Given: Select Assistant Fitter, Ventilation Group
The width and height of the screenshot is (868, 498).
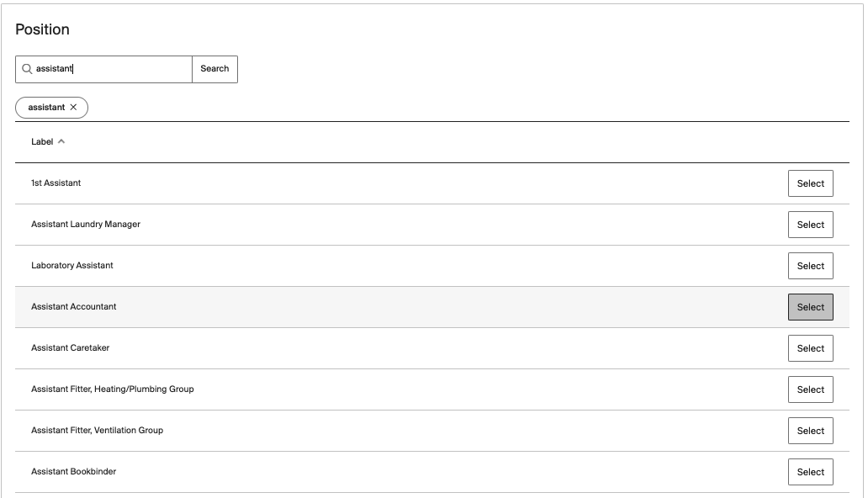Looking at the screenshot, I should point(810,431).
